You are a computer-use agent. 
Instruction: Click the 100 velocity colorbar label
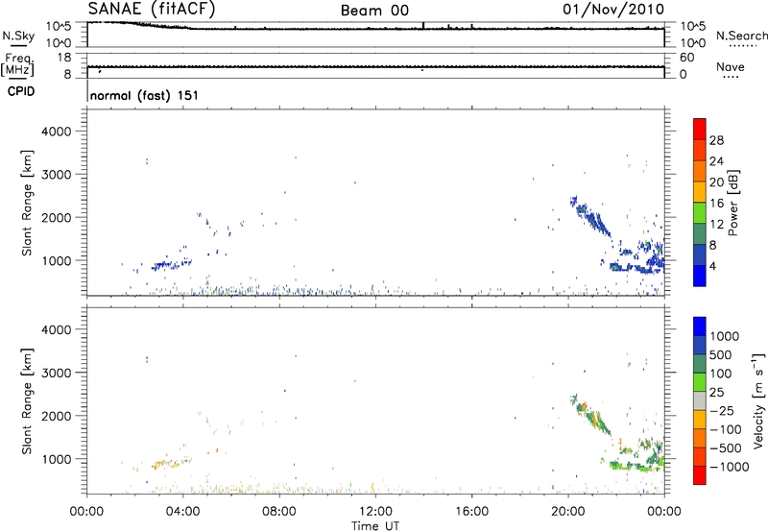721,374
